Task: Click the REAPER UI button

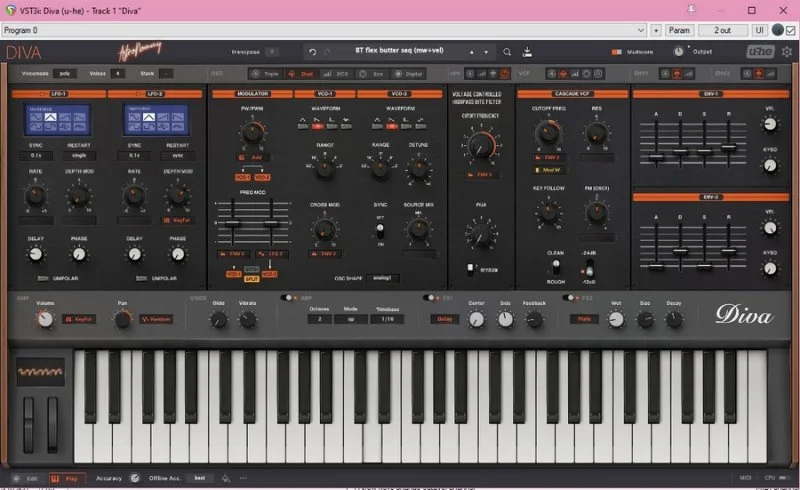Action: pyautogui.click(x=760, y=30)
